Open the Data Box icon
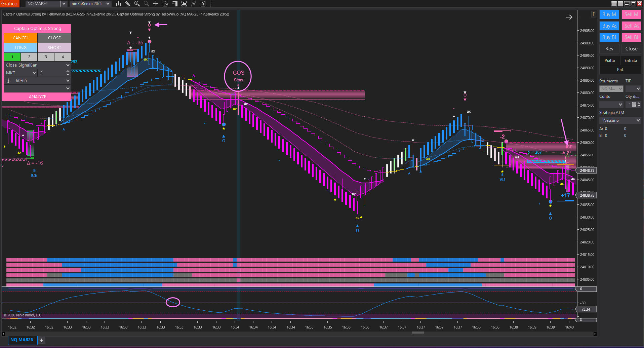 tap(165, 4)
